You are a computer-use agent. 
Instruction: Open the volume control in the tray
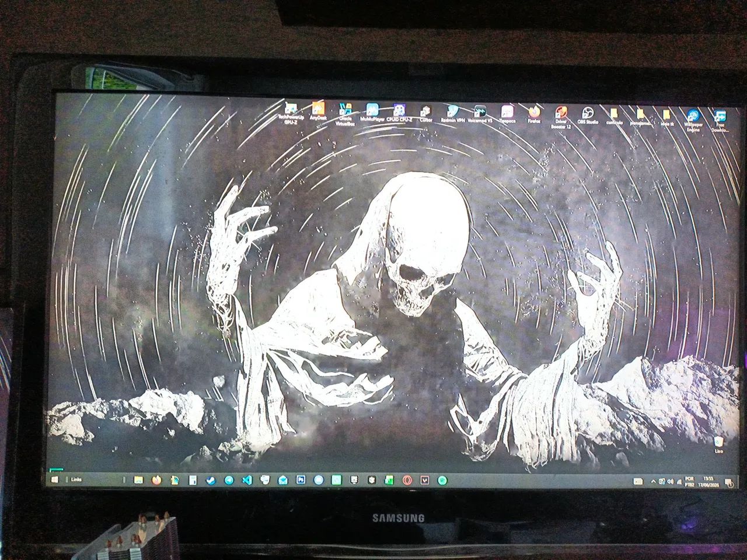tap(669, 481)
